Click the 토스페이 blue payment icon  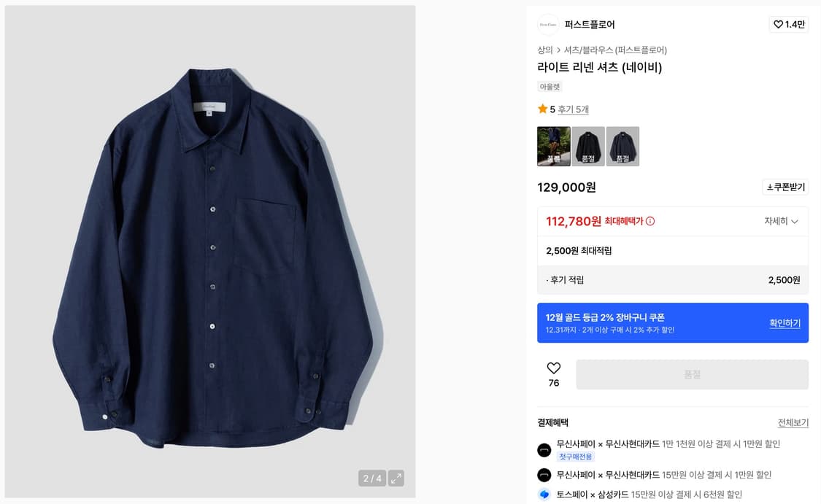click(x=543, y=495)
